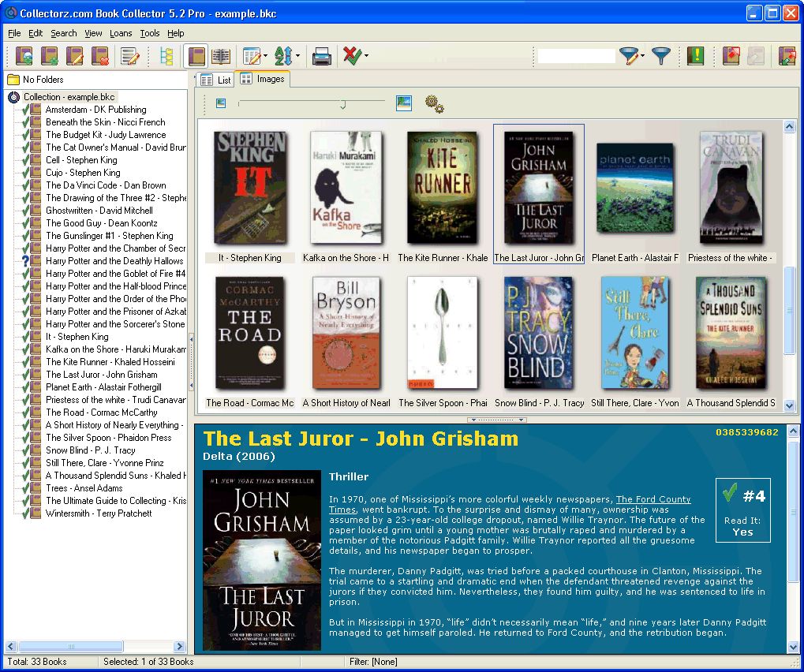This screenshot has width=804, height=672.
Task: Open the File menu
Action: point(14,33)
